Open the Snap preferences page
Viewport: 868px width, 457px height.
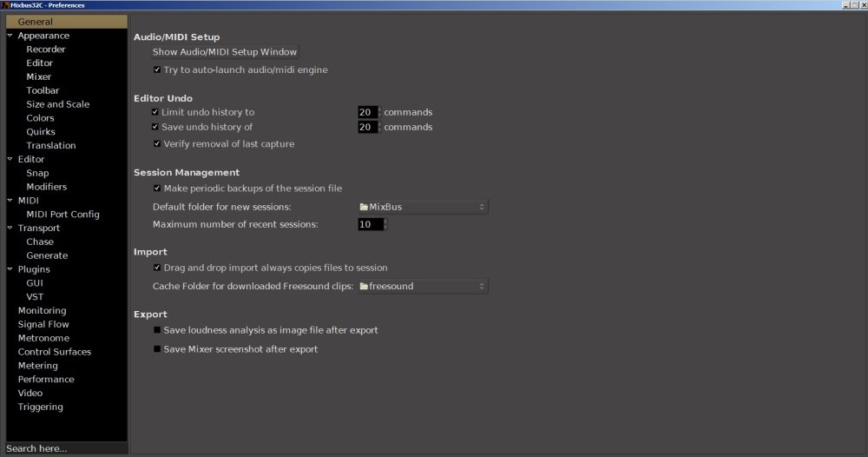(x=37, y=173)
